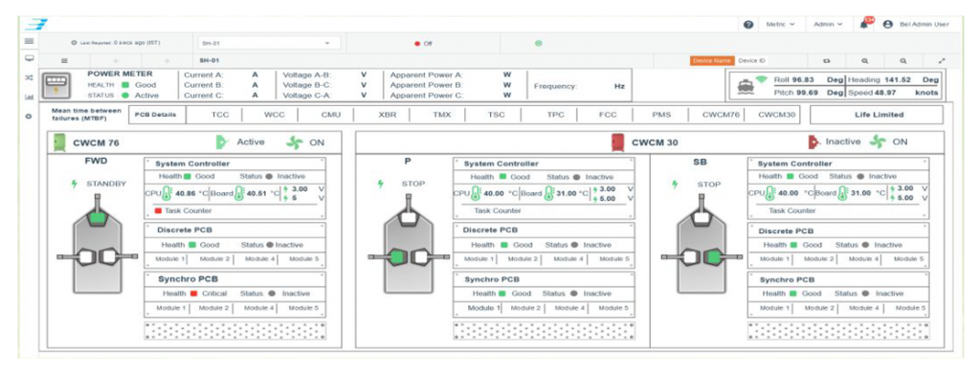The image size is (980, 371).
Task: Click the back arrow navigation button
Action: point(115,60)
